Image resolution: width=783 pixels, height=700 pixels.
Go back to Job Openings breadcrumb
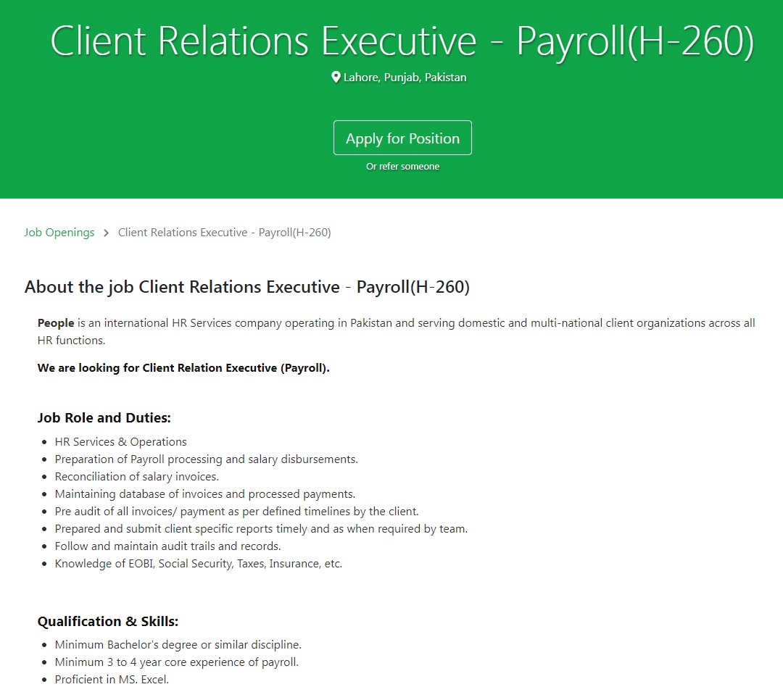pos(59,233)
